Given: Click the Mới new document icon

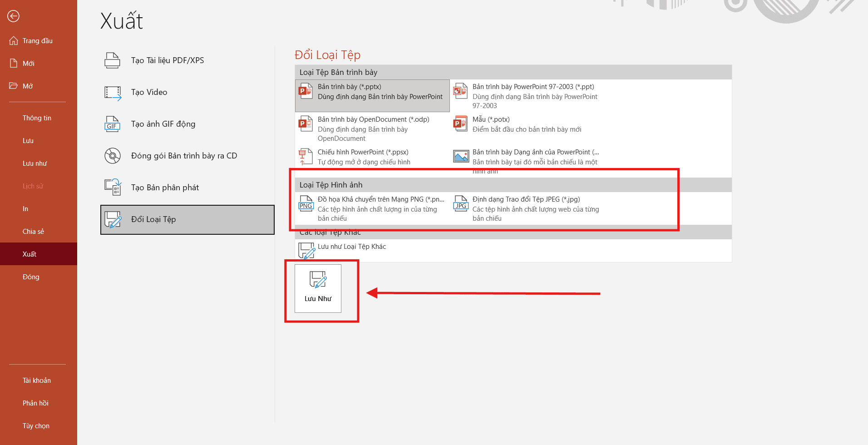Looking at the screenshot, I should coord(14,64).
